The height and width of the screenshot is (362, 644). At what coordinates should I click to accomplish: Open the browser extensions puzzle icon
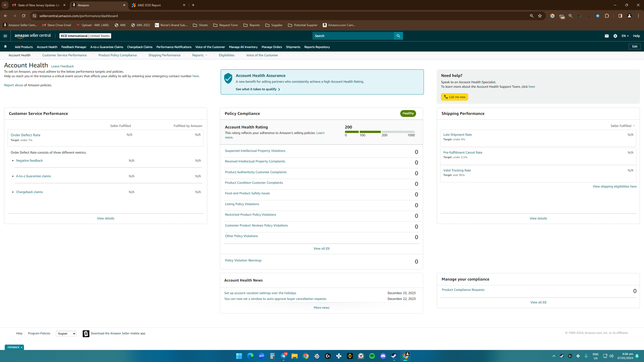(607, 16)
